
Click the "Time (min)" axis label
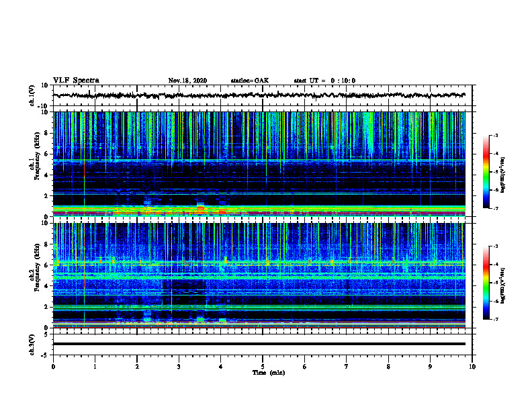(x=269, y=373)
